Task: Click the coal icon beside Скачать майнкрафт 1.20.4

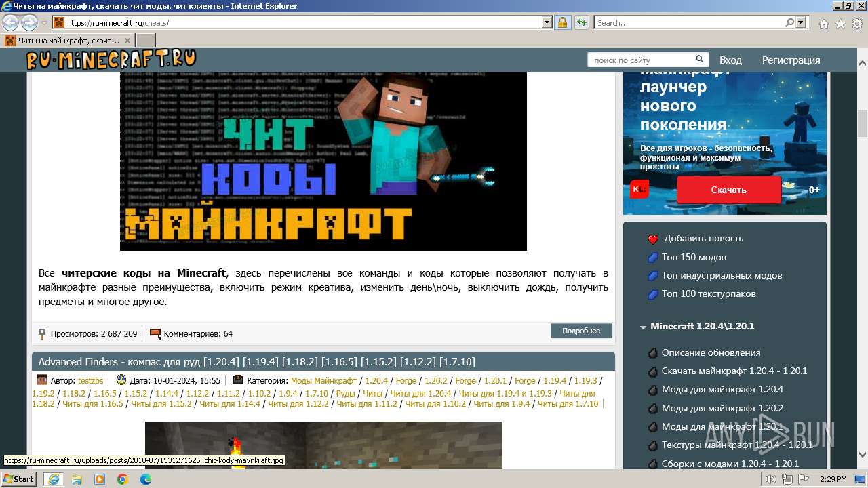Action: pos(653,371)
